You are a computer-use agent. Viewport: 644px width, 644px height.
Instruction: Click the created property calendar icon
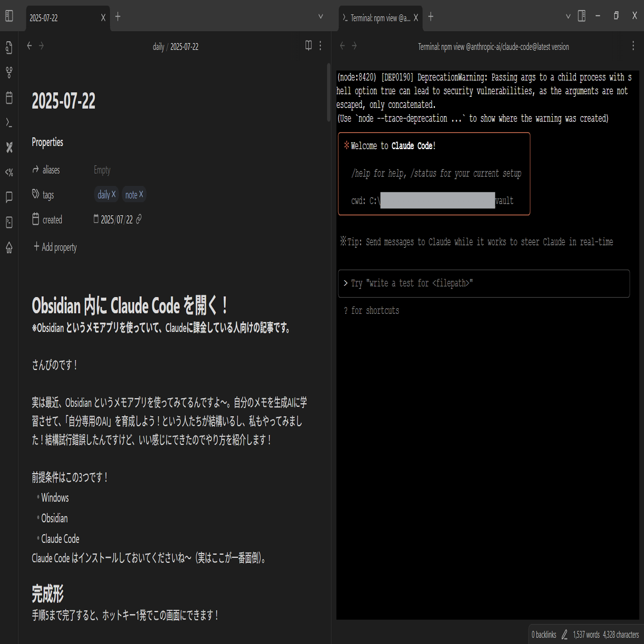[x=36, y=219]
